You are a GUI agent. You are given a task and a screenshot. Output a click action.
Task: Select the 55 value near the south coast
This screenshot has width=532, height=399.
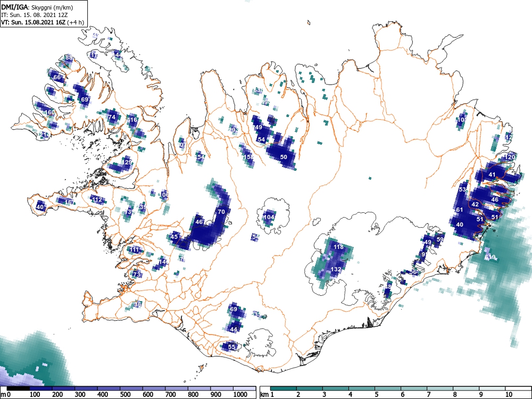click(231, 347)
